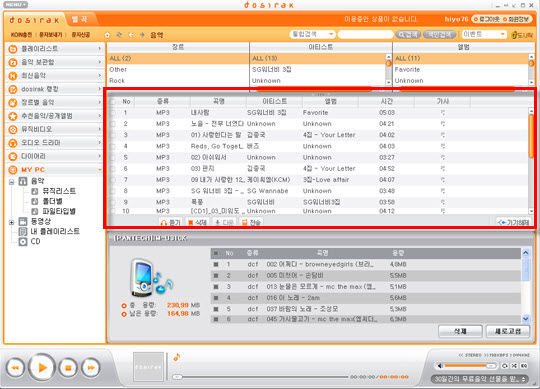Check the box for song 7 by KCM
540x389 pixels.
tap(113, 180)
